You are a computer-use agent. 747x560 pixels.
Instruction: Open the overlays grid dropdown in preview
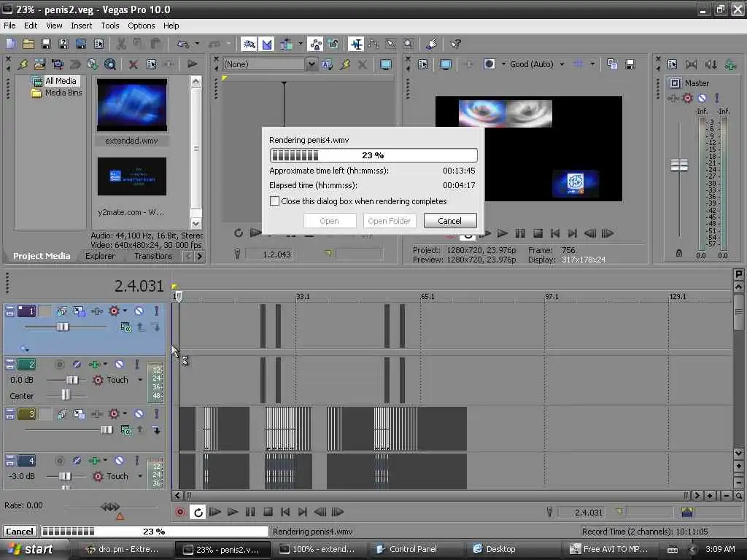(x=592, y=64)
